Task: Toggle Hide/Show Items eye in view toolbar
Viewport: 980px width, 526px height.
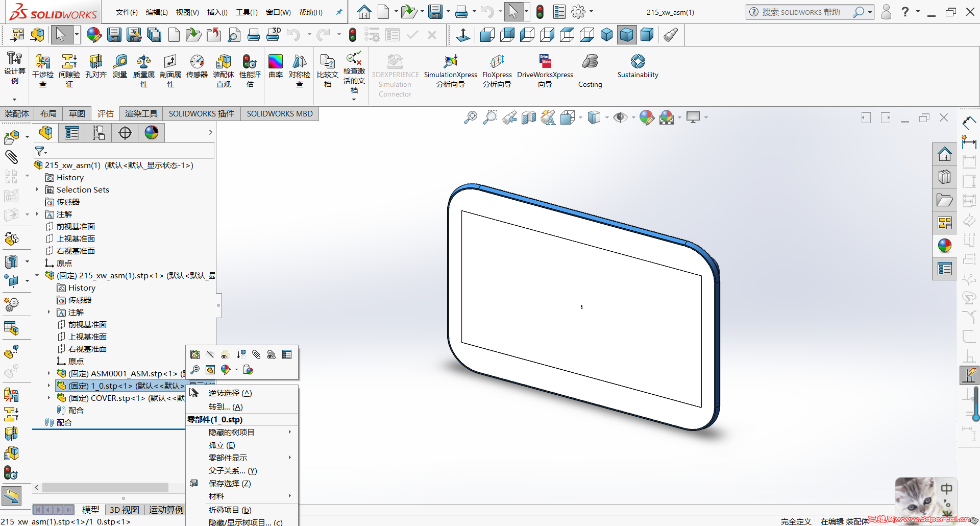Action: point(620,118)
